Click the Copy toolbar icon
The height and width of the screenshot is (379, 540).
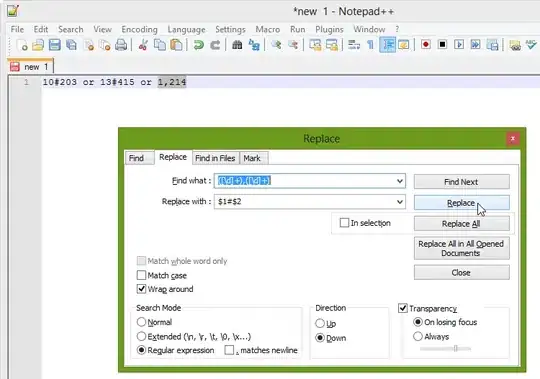click(160, 45)
